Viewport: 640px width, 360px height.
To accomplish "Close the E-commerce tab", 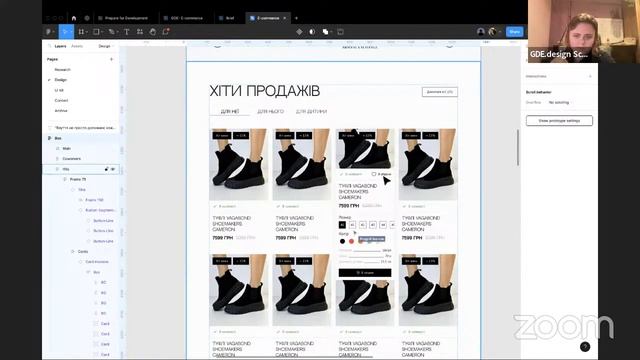I will coord(284,18).
